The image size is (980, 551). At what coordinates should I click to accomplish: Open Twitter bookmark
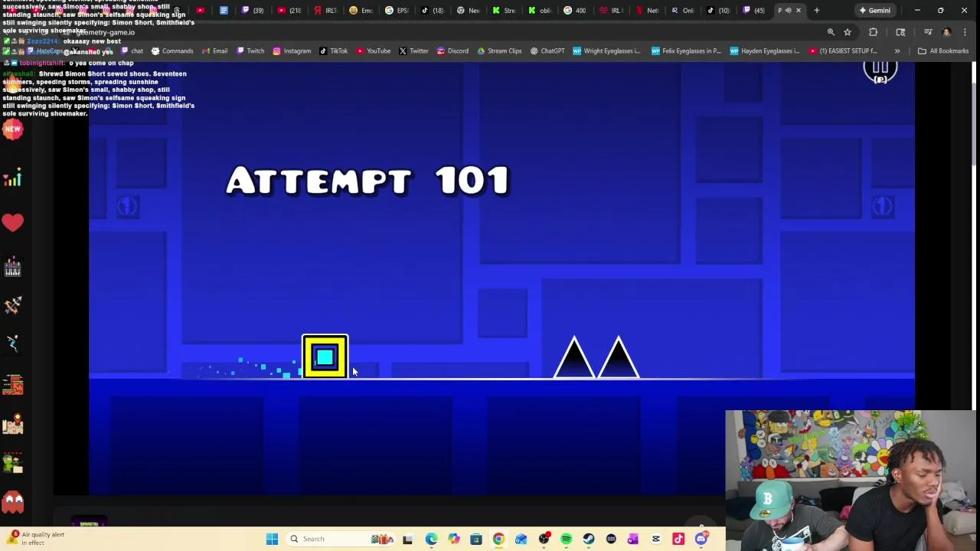[413, 51]
